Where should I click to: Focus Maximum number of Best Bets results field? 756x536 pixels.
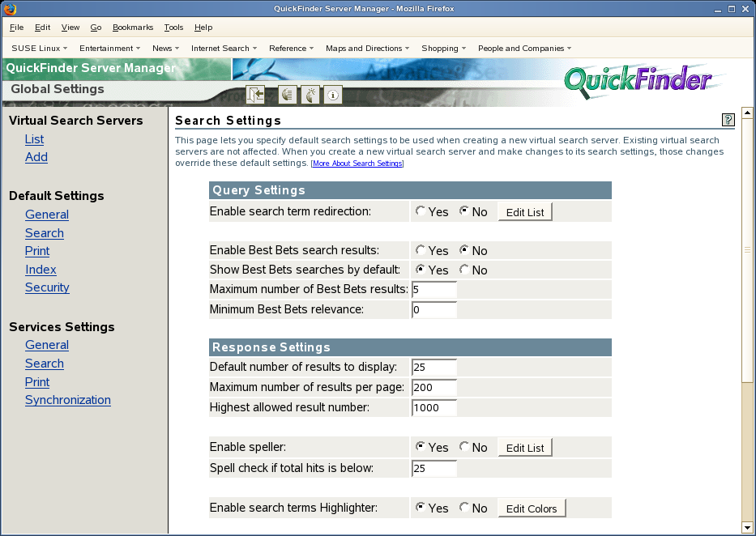434,290
